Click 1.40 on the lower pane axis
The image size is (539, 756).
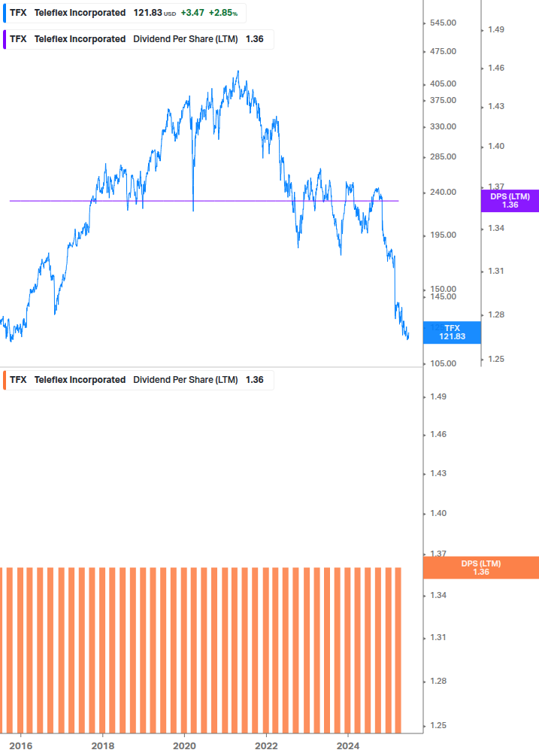[x=438, y=514]
